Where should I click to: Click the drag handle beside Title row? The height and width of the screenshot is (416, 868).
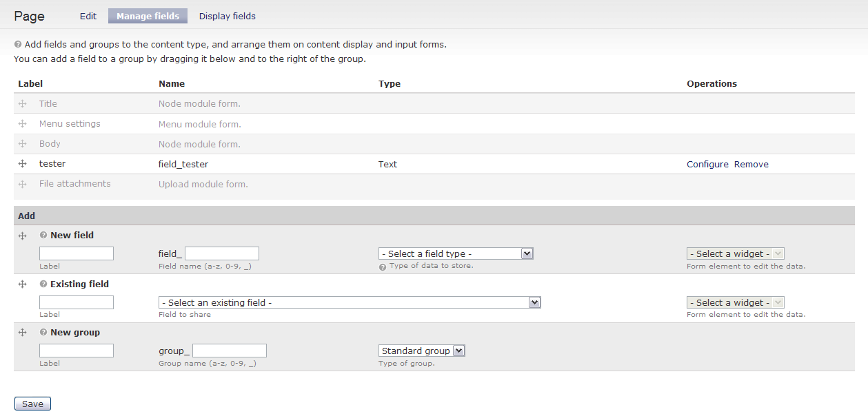click(x=22, y=103)
